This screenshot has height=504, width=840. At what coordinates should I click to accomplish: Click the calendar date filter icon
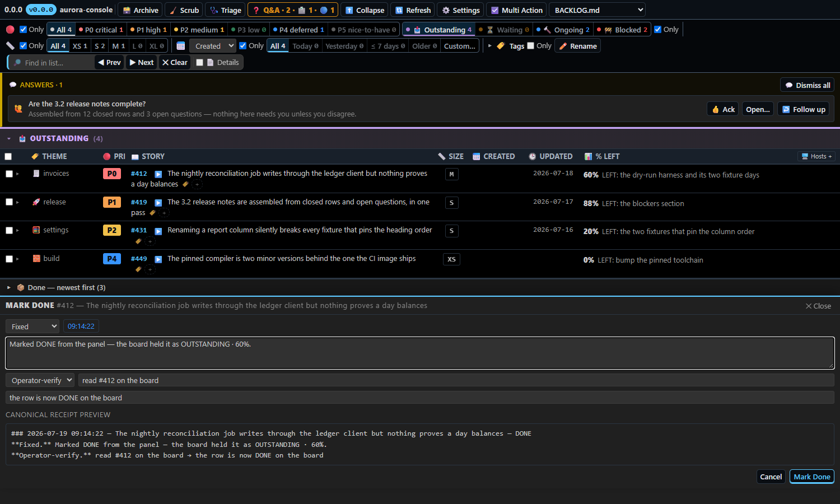(x=180, y=46)
